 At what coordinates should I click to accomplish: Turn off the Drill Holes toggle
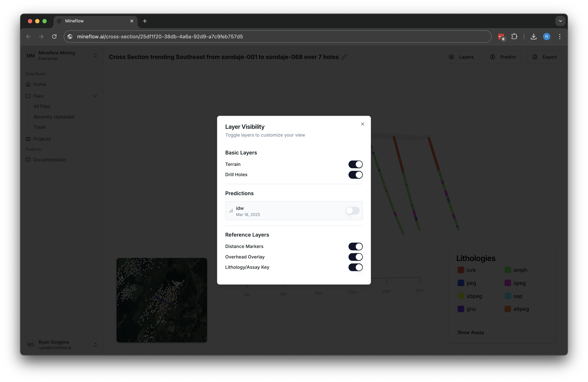coord(355,175)
